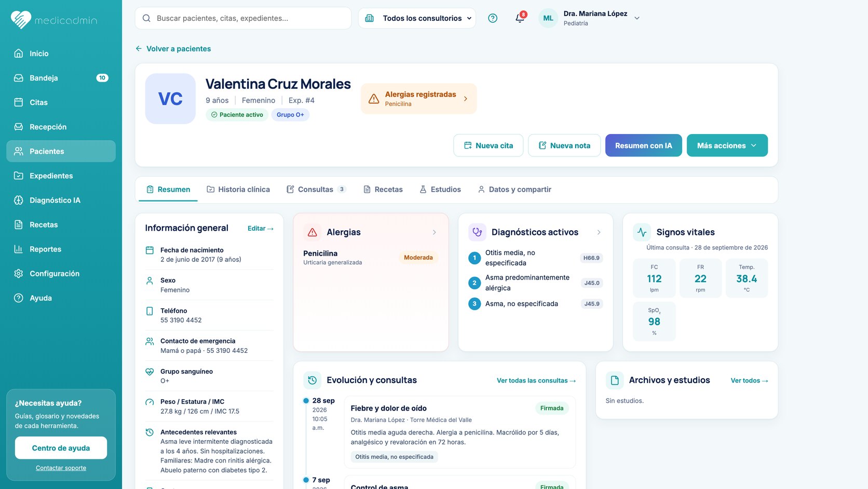Select Pacientes in sidebar
The height and width of the screenshot is (489, 868).
click(x=61, y=151)
